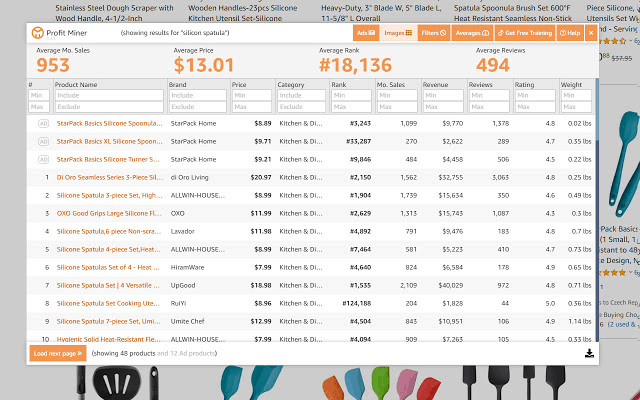Viewport: 640px width, 400px height.
Task: Select the $40,029 revenue cell
Action: (x=451, y=285)
